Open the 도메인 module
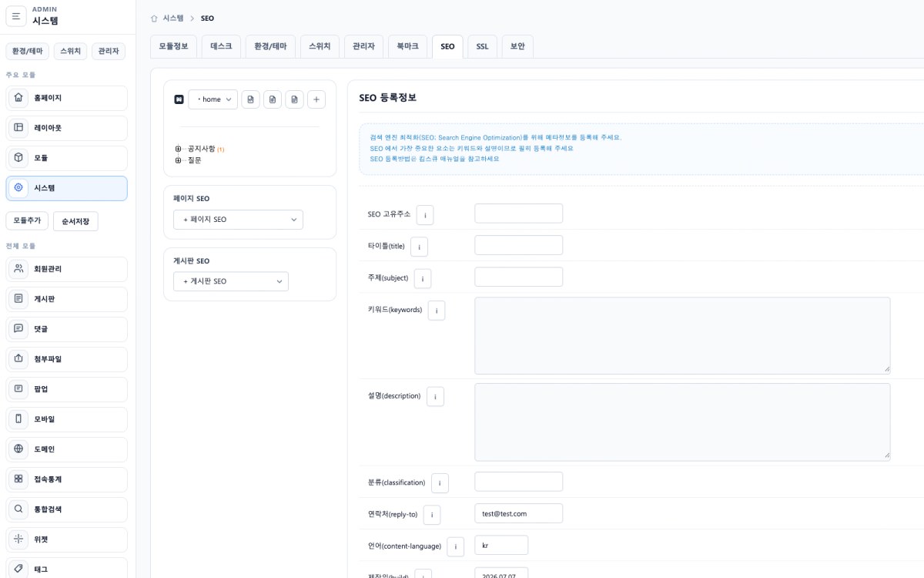Viewport: 924px width, 578px height. point(66,449)
